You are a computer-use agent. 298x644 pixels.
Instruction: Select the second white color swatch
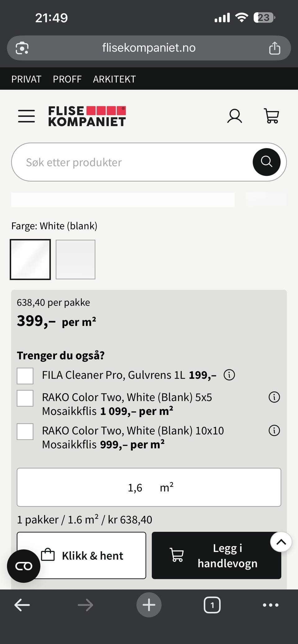pyautogui.click(x=75, y=260)
